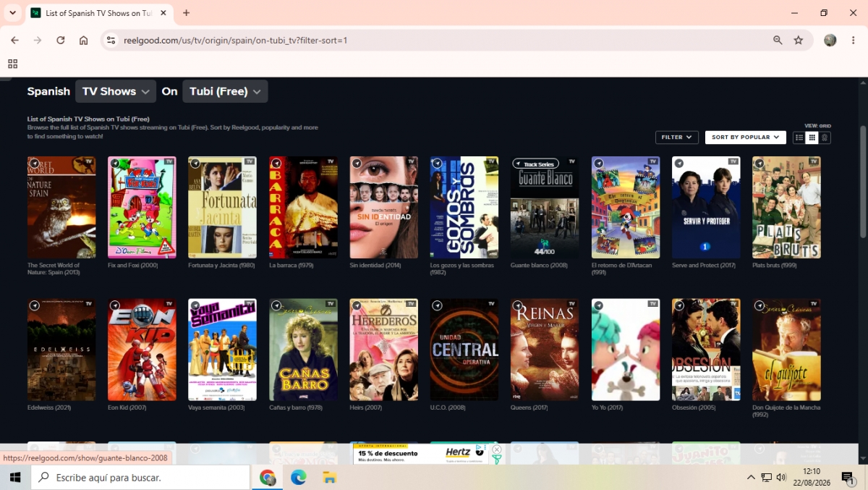868x490 pixels.
Task: Toggle the track circle on Fortunata y Jacinta
Action: 195,164
